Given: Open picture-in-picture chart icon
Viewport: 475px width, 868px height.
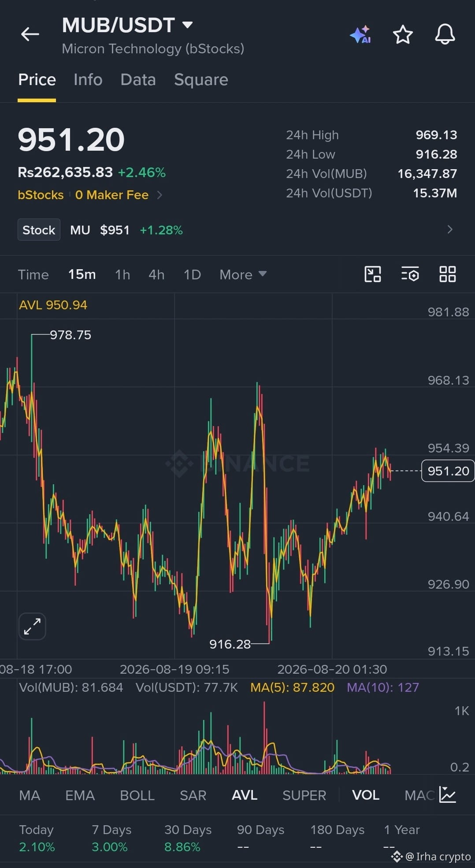Looking at the screenshot, I should (373, 274).
